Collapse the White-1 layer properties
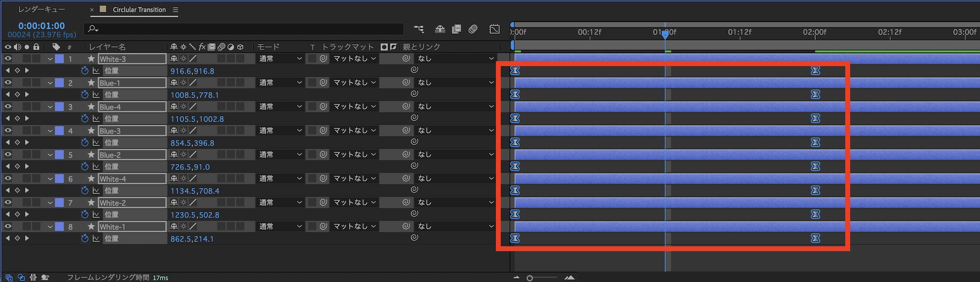The width and height of the screenshot is (980, 282). coord(50,227)
